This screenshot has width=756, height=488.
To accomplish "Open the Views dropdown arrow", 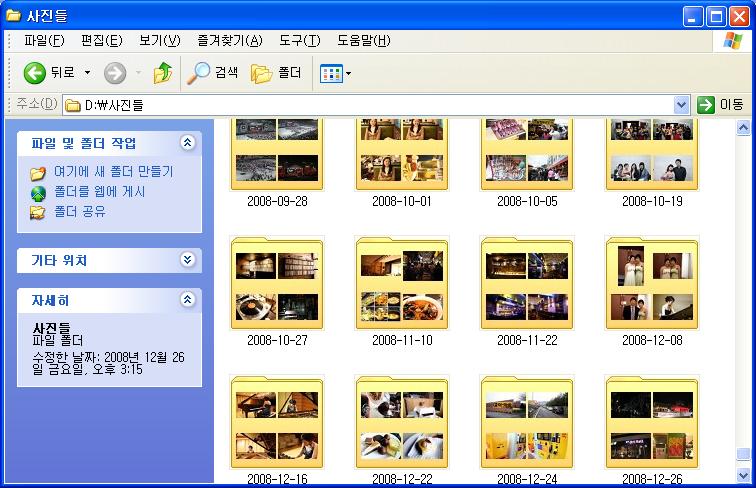I will 349,74.
